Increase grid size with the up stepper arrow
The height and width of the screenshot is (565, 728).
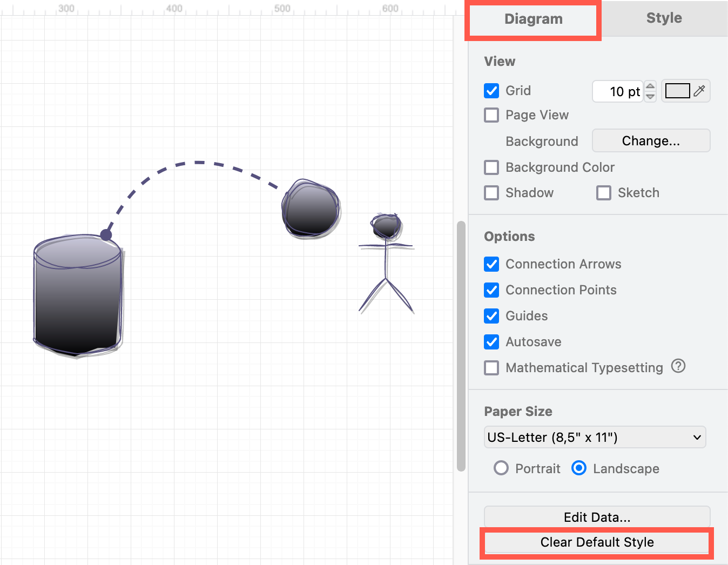(x=650, y=87)
